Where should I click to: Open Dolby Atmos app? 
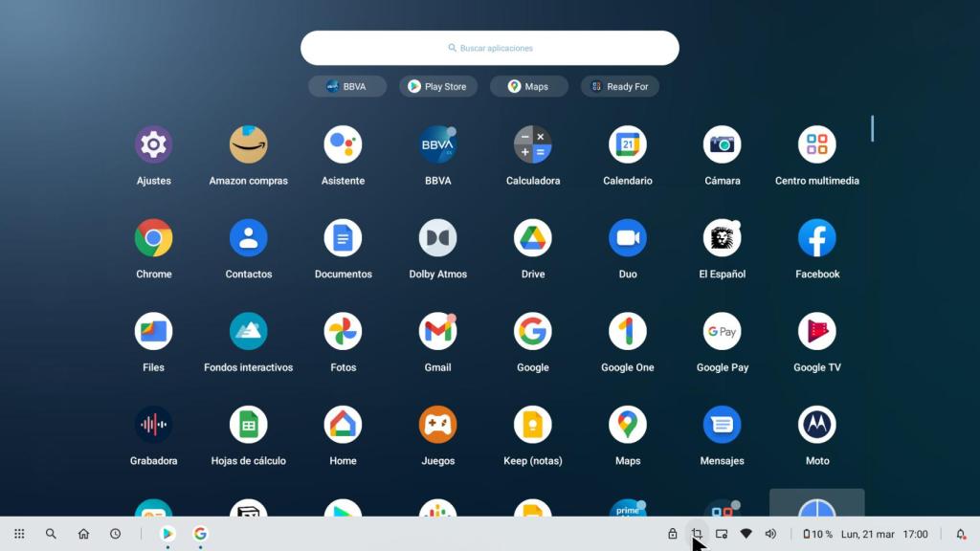(x=437, y=238)
